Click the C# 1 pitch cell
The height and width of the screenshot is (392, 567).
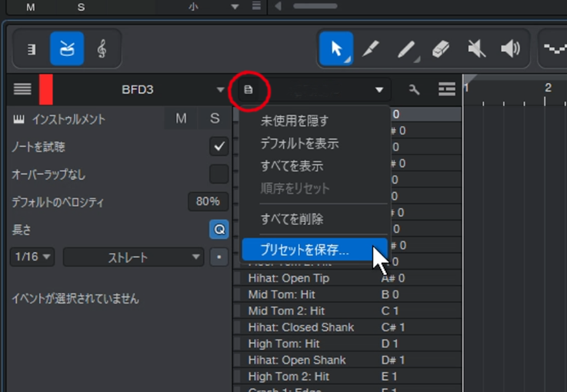point(393,327)
